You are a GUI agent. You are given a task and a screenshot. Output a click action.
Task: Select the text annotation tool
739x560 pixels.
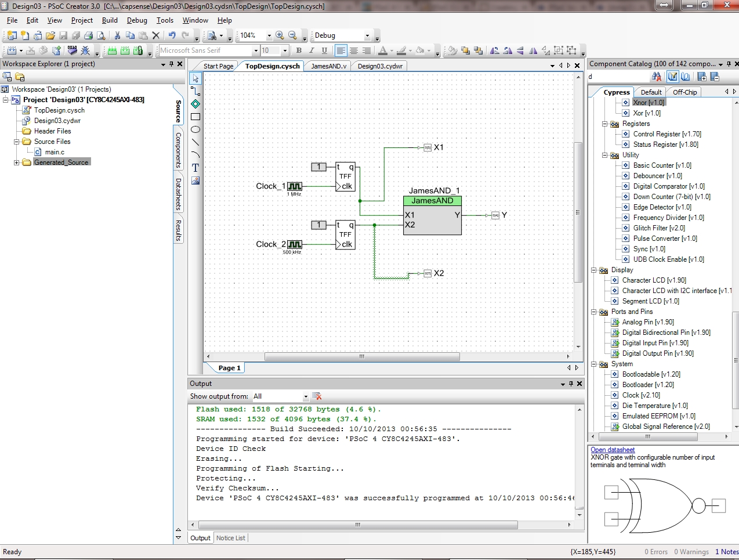pos(195,168)
